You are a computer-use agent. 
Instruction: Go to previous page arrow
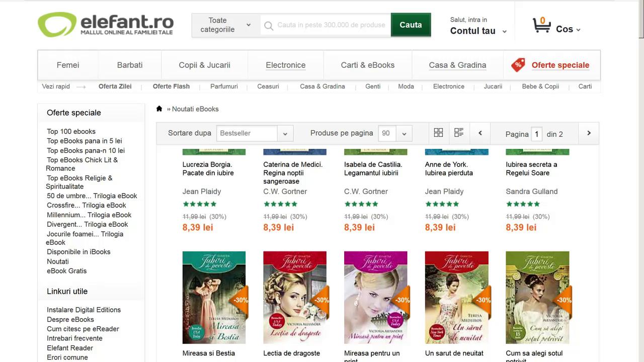480,133
